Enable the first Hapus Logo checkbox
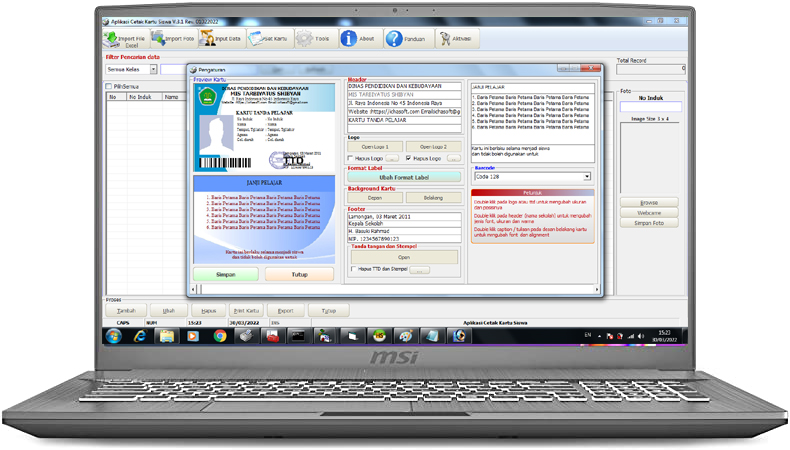 pyautogui.click(x=350, y=158)
